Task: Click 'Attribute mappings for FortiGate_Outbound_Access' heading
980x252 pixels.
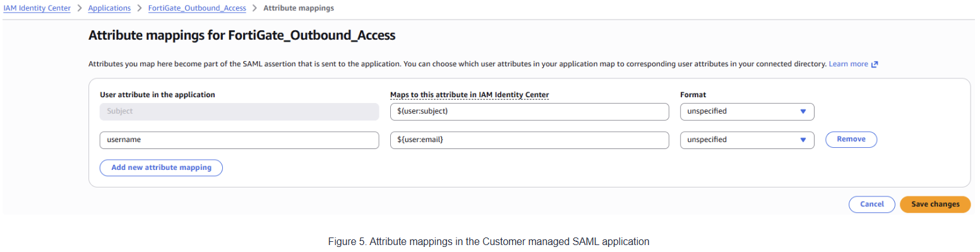Action: (x=242, y=35)
